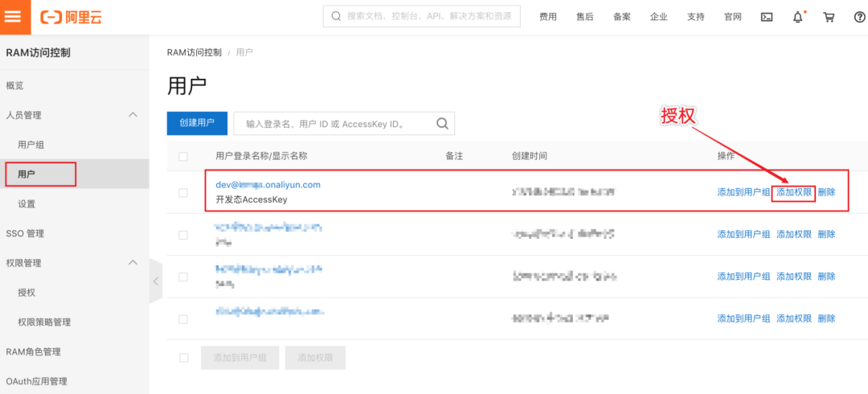Open the 售后 top menu
This screenshot has height=394, width=868.
pos(584,17)
